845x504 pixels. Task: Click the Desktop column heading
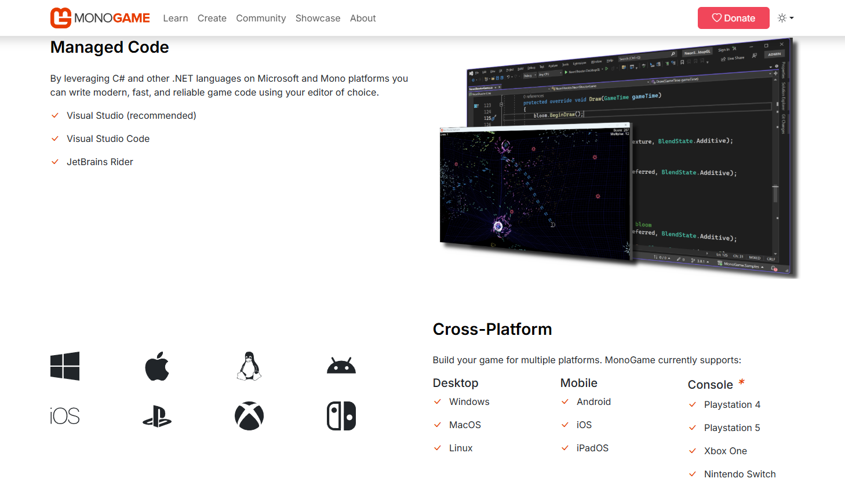[x=456, y=383]
